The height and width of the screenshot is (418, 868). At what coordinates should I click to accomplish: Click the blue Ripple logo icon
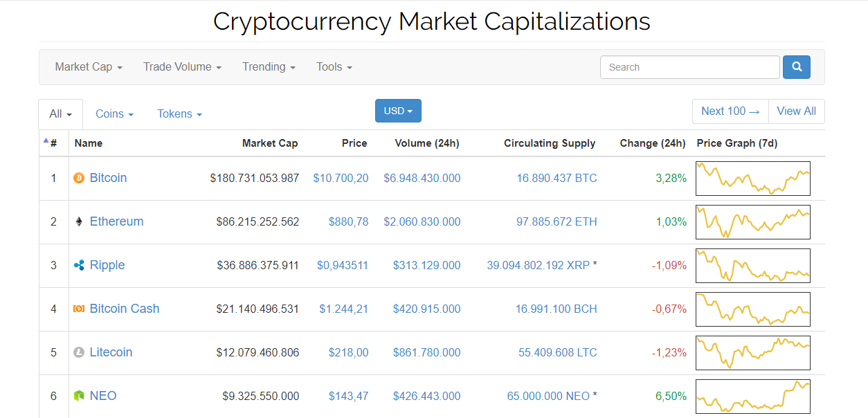(79, 265)
